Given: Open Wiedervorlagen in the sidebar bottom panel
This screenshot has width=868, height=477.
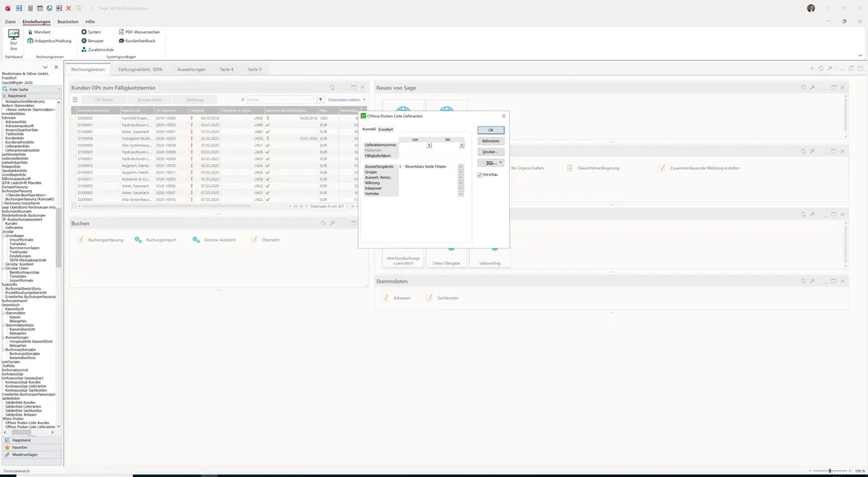Looking at the screenshot, I should 31,455.
